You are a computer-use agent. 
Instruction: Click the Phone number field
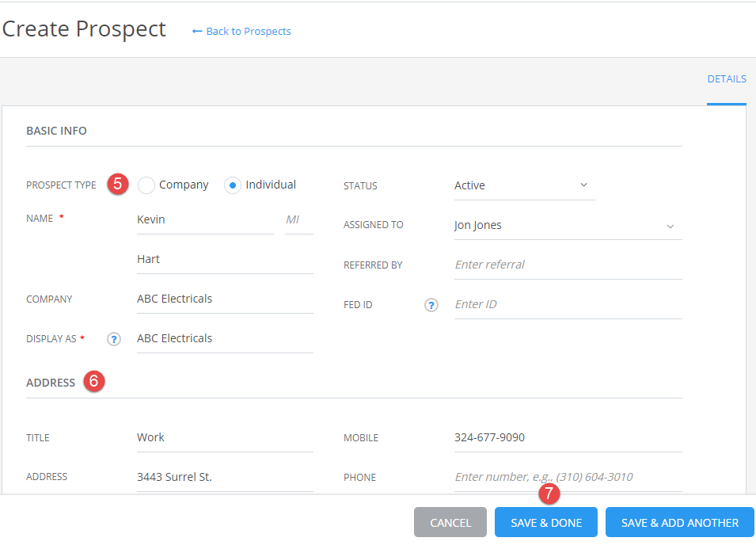tap(568, 477)
